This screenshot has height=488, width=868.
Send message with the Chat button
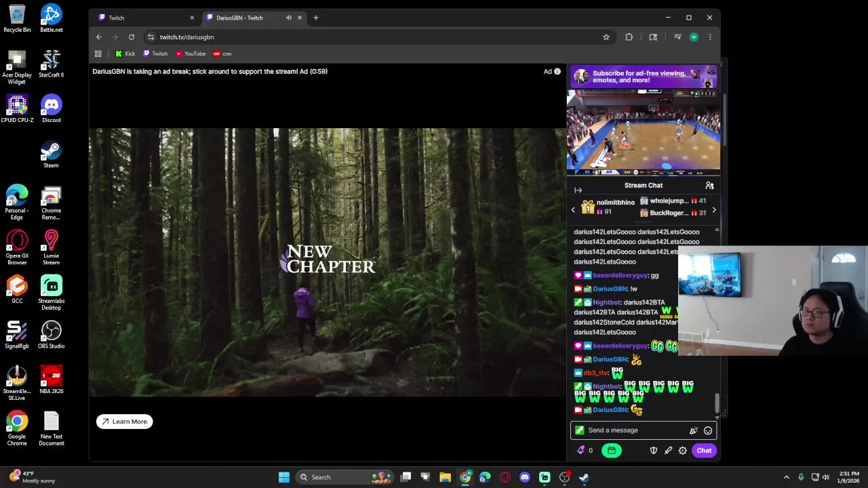[x=704, y=451]
